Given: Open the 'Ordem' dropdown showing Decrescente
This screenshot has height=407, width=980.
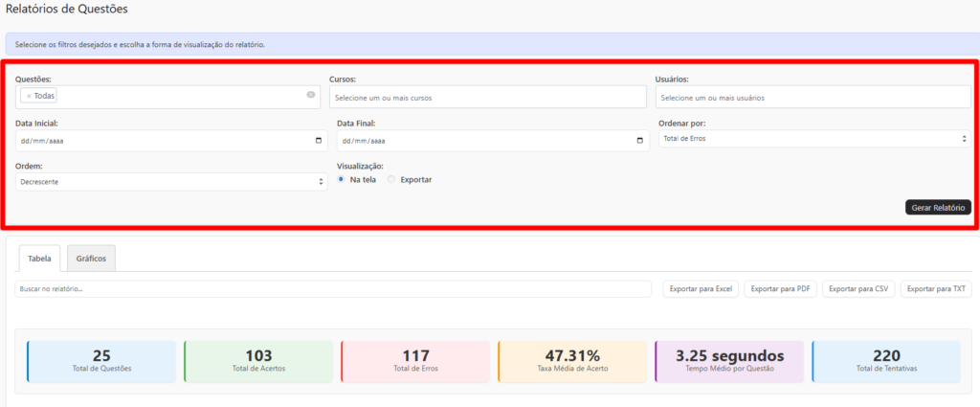Looking at the screenshot, I should pyautogui.click(x=171, y=181).
